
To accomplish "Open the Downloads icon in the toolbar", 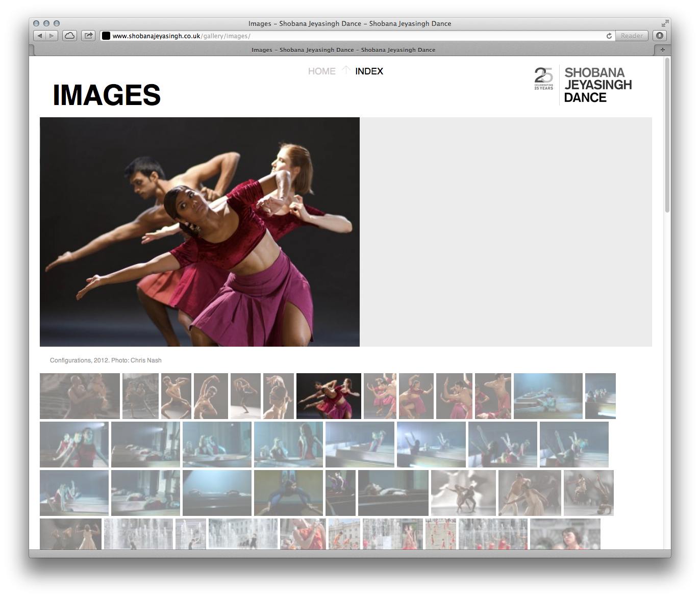I will [661, 36].
